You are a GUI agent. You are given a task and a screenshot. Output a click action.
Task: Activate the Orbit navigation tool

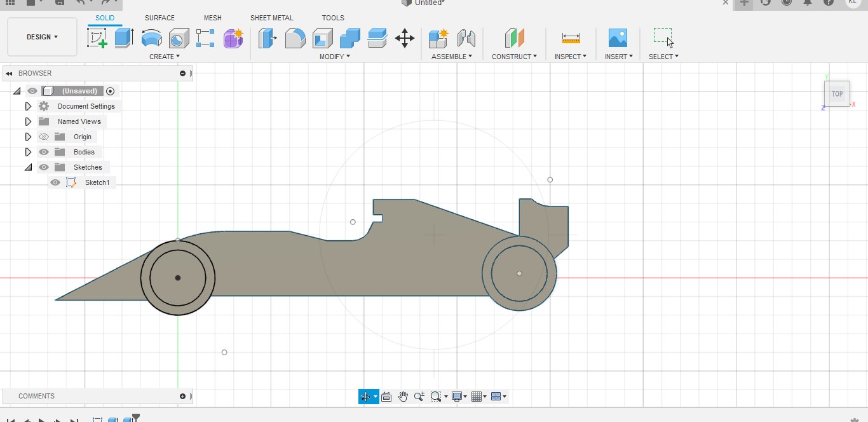(365, 397)
